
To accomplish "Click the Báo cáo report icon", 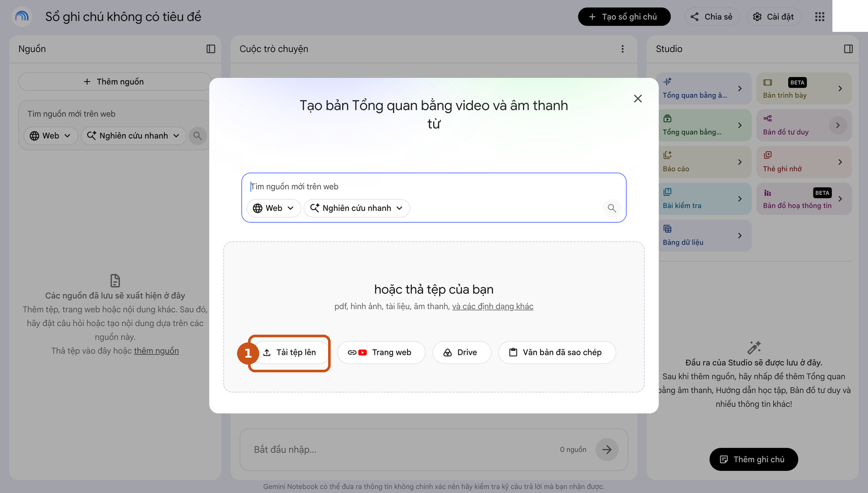I will [667, 155].
